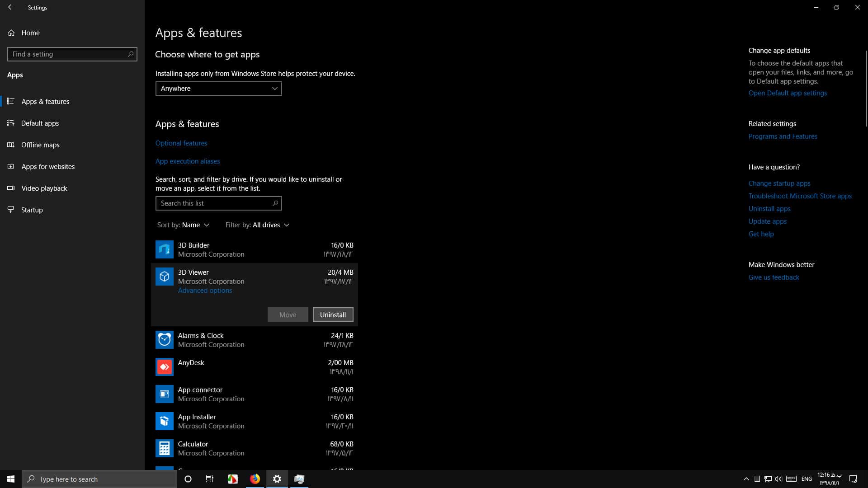Uninstall the 3D Viewer app
Screen dimensions: 868x488
tap(333, 314)
